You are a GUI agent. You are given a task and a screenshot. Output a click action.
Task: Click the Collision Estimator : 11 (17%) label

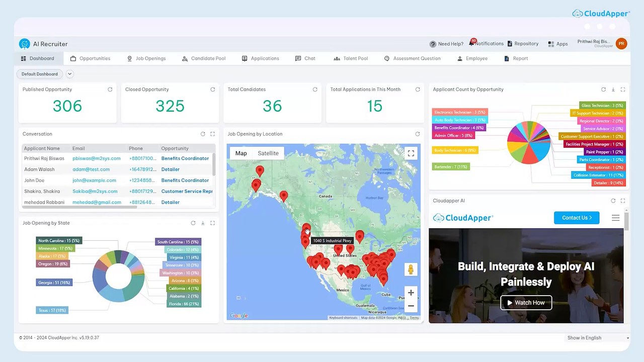coord(598,175)
